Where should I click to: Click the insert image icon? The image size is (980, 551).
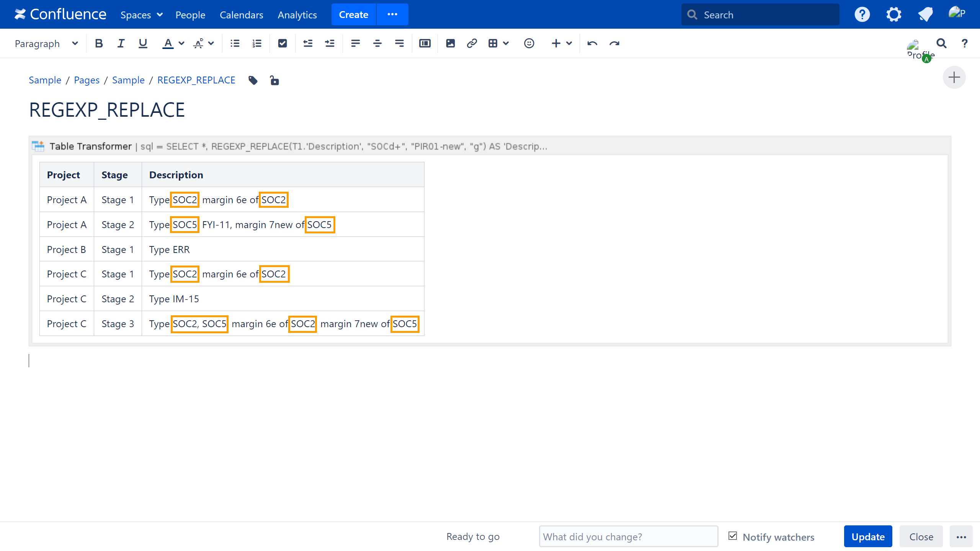451,44
